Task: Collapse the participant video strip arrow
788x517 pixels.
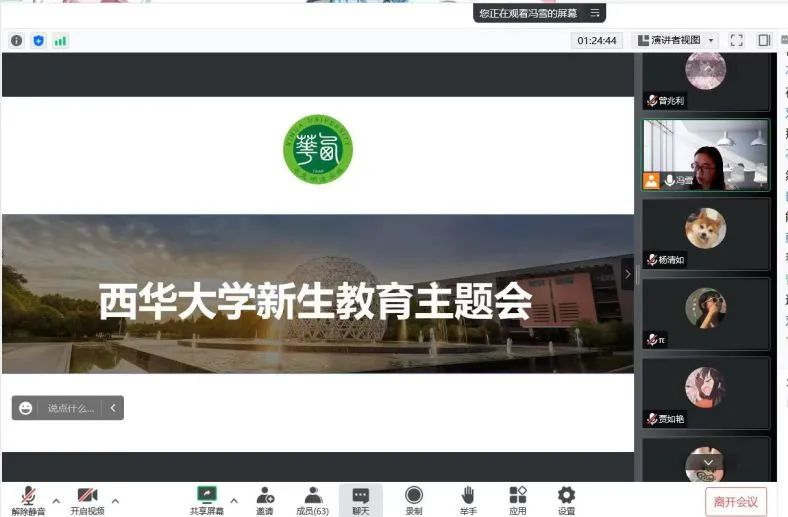Action: pyautogui.click(x=627, y=274)
